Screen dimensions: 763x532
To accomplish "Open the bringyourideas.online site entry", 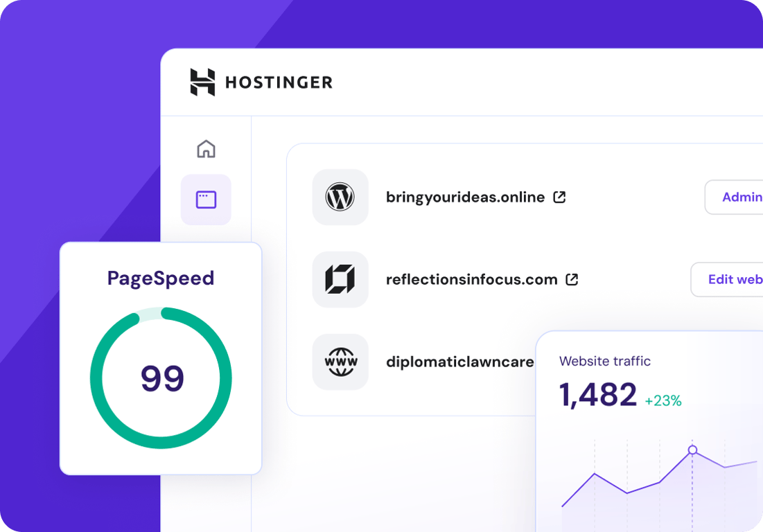I will coord(464,197).
